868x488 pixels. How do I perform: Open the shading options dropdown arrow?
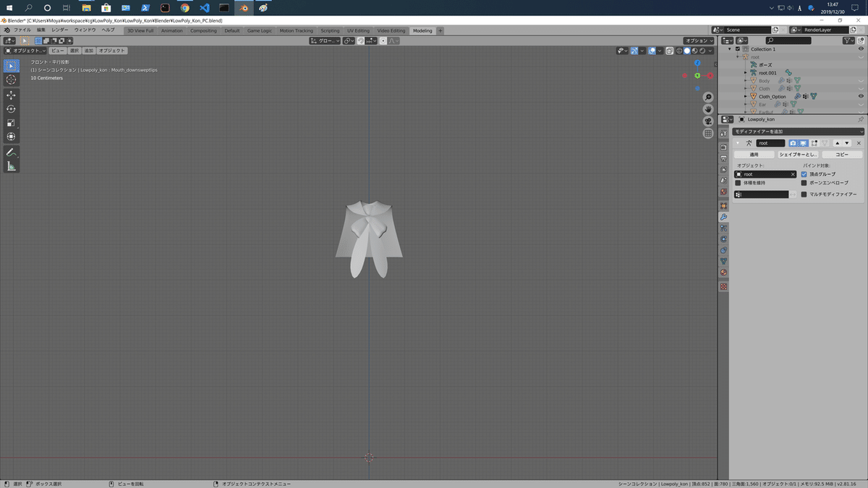[x=711, y=51]
